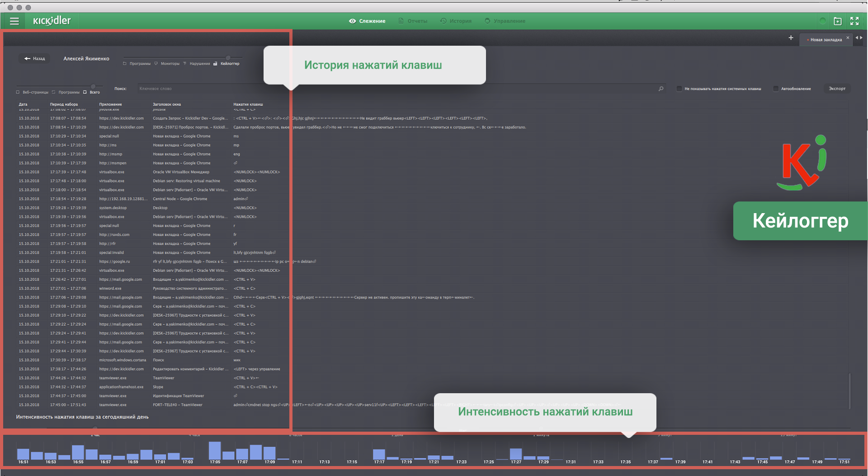The width and height of the screenshot is (868, 476).
Task: Open the Отчеты tab
Action: tap(413, 21)
